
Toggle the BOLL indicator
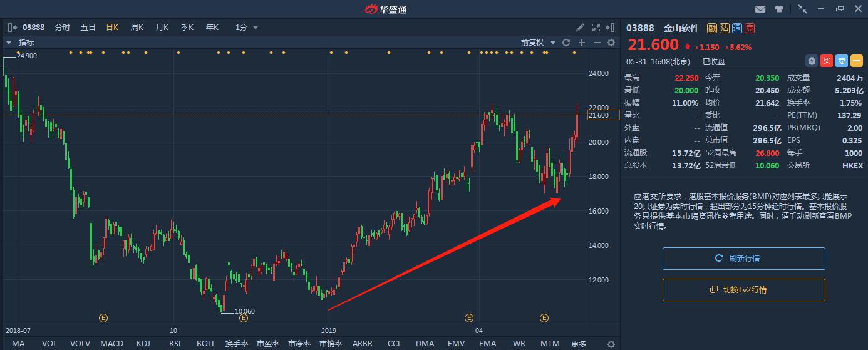click(x=206, y=344)
